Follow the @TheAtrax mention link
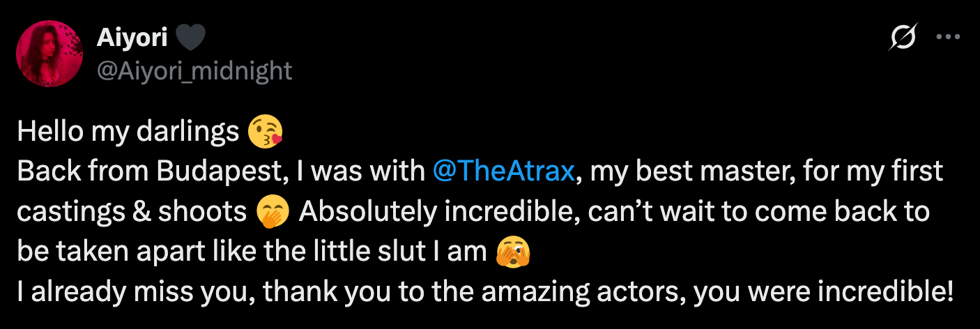This screenshot has width=980, height=329. click(x=503, y=171)
